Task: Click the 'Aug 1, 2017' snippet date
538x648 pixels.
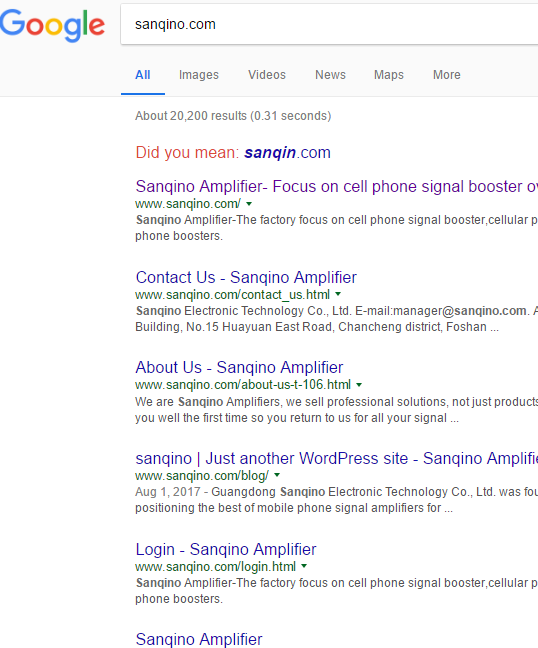Action: point(168,492)
